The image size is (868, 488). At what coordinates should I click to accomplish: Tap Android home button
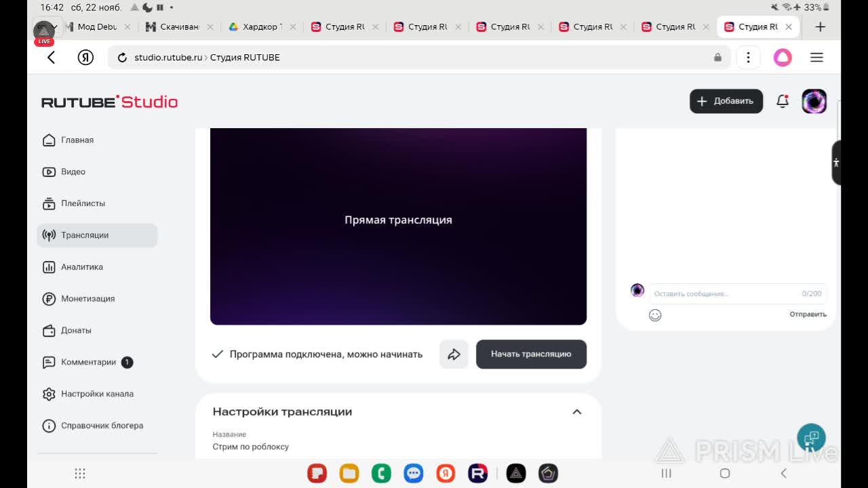(x=725, y=474)
